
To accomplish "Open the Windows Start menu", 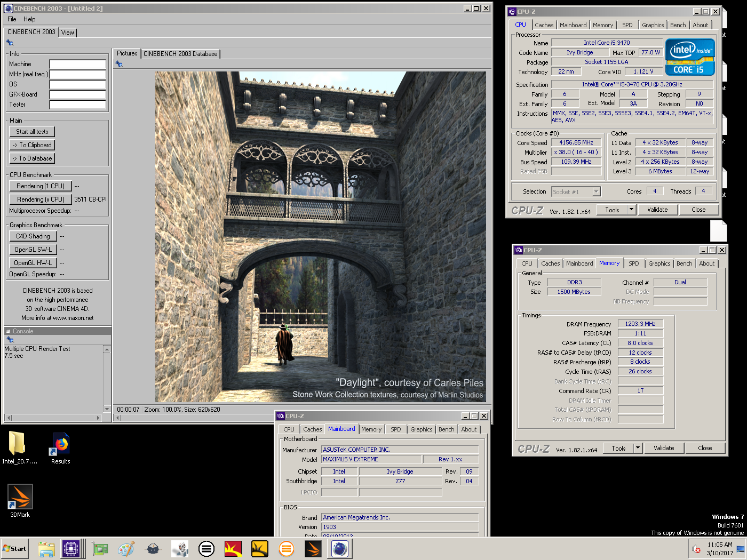I will pos(14,549).
